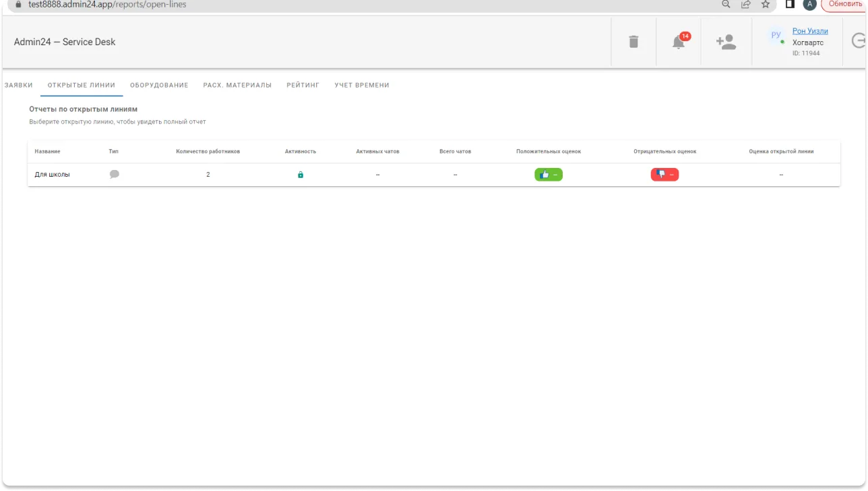The height and width of the screenshot is (491, 868).
Task: Open Рон Уизли profile link
Action: point(810,31)
